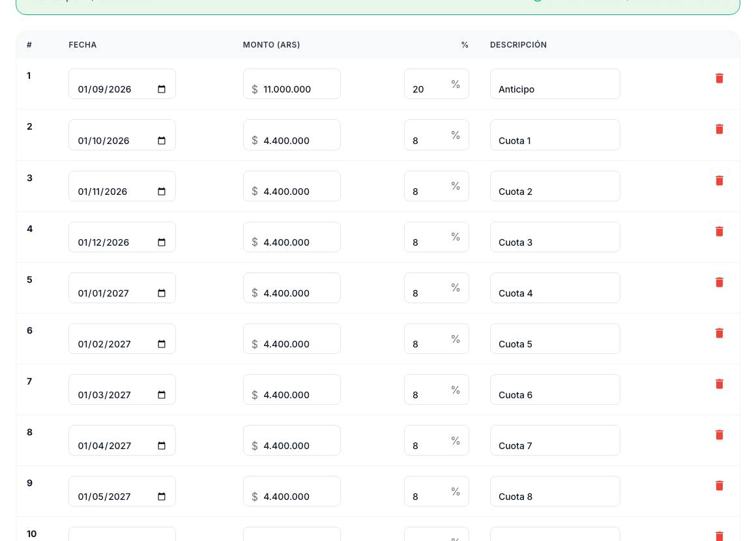Edit the amount field for Cuota 7

point(292,440)
